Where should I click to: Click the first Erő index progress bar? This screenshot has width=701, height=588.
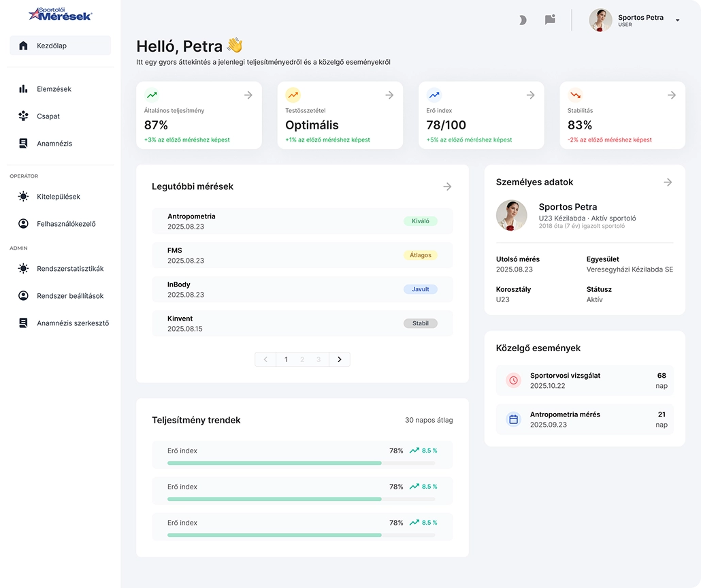click(301, 463)
